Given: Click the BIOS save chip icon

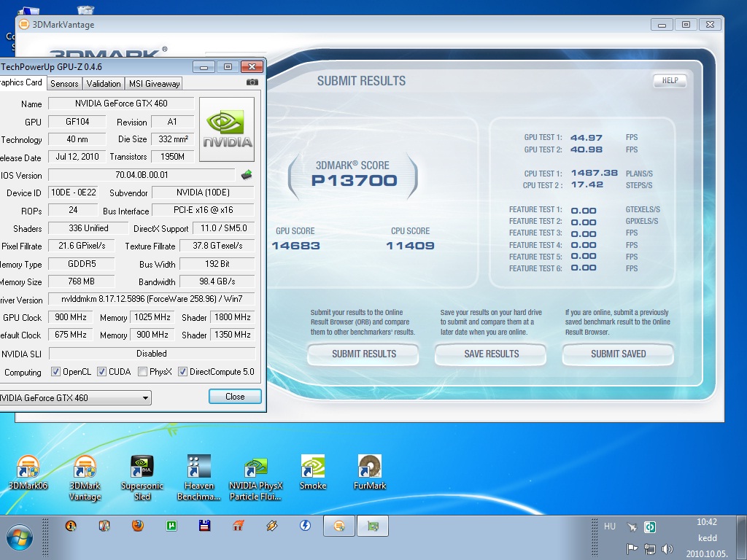Looking at the screenshot, I should (x=247, y=175).
